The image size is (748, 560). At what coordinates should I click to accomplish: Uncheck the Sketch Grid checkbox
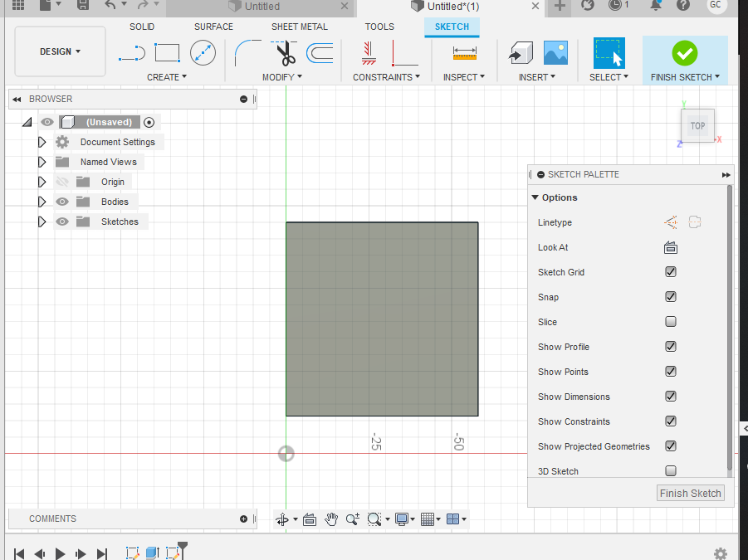pyautogui.click(x=671, y=272)
